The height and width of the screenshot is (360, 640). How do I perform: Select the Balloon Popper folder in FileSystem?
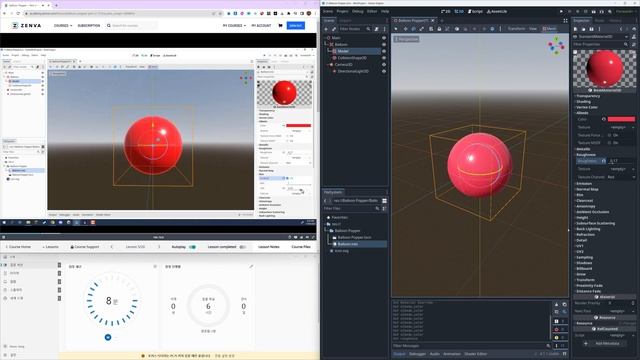[347, 231]
